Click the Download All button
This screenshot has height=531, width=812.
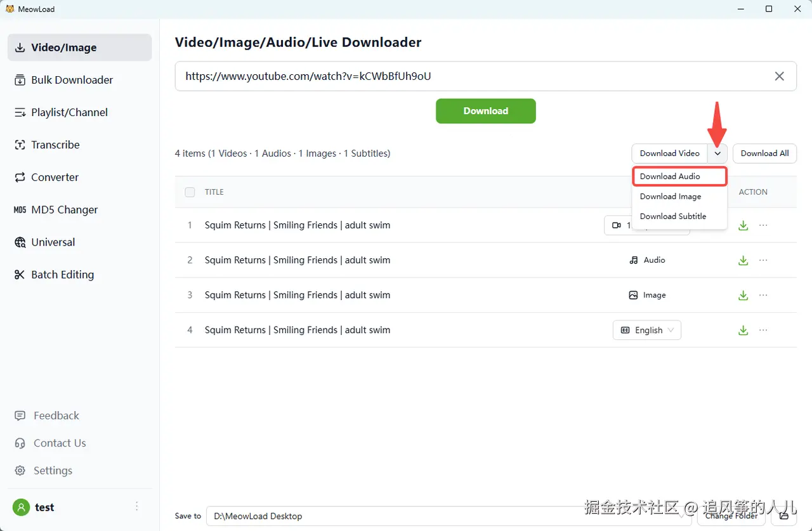click(x=764, y=154)
